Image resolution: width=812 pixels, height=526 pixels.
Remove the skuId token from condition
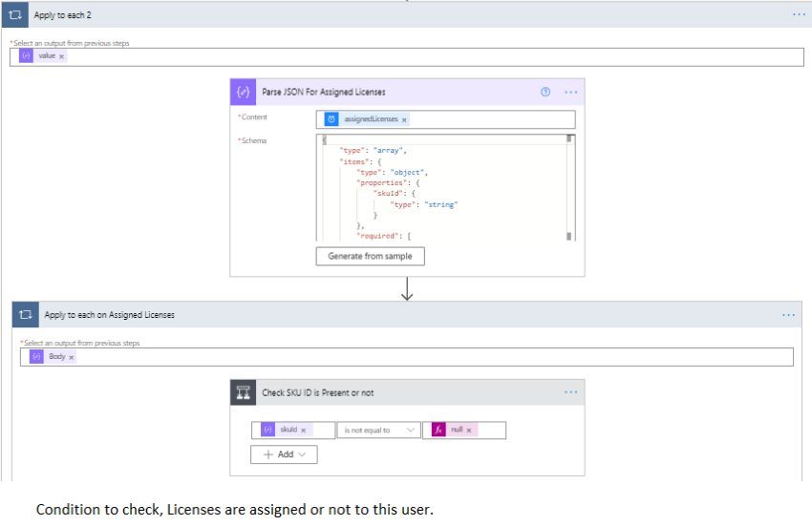point(304,431)
